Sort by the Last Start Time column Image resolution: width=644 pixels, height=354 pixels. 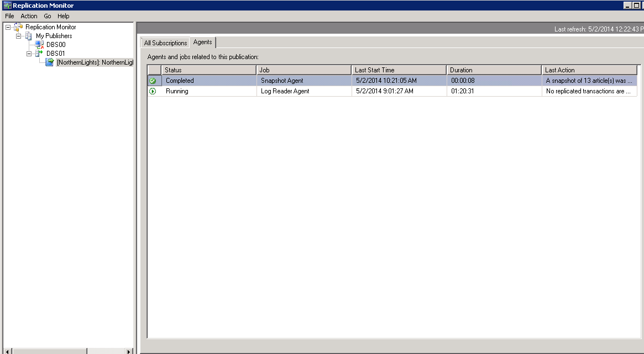click(x=398, y=70)
